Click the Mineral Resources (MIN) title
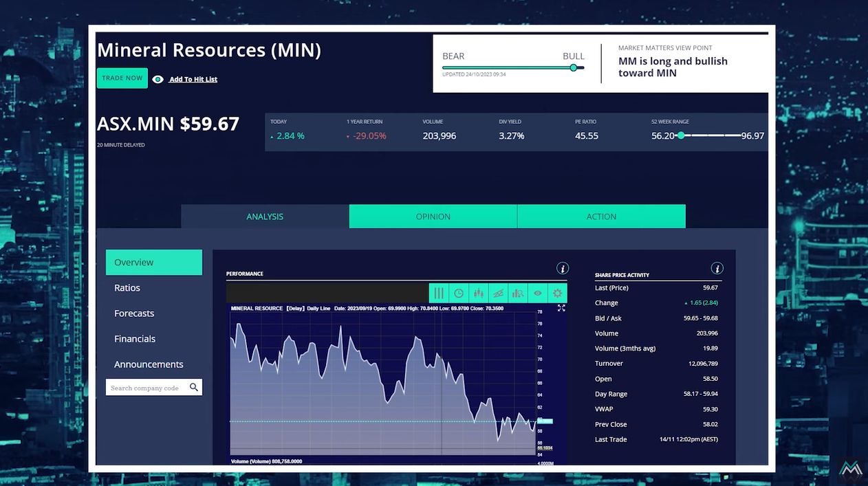 pyautogui.click(x=209, y=50)
